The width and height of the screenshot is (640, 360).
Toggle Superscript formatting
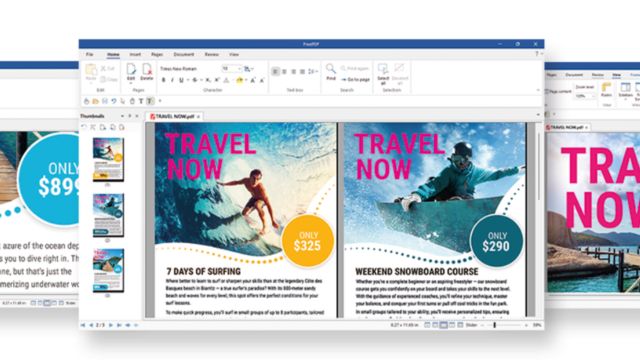217,80
